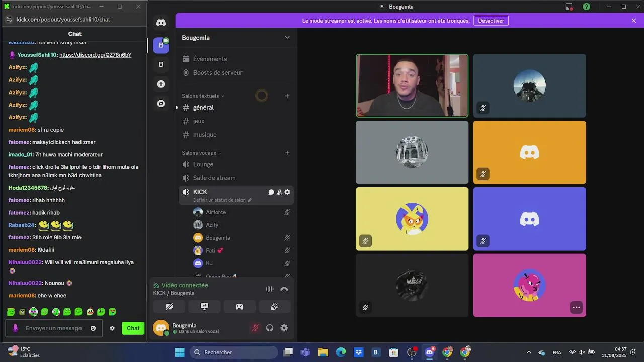Click noise suppression waveform icon

[270, 289]
